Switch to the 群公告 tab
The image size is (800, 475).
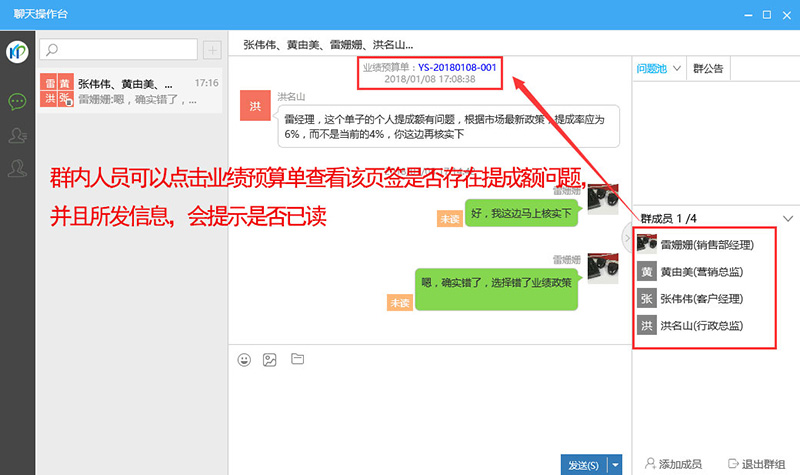708,68
